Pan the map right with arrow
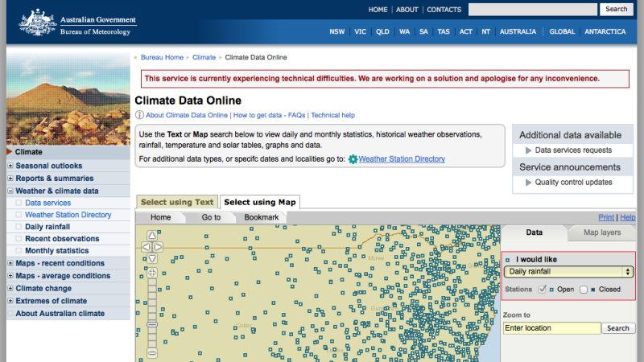This screenshot has width=644, height=362. point(158,247)
